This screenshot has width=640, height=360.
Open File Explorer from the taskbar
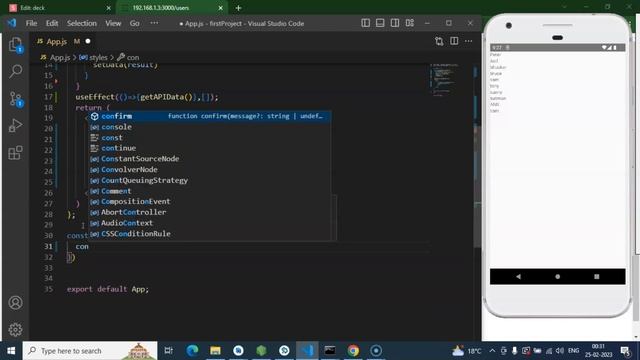pyautogui.click(x=216, y=351)
